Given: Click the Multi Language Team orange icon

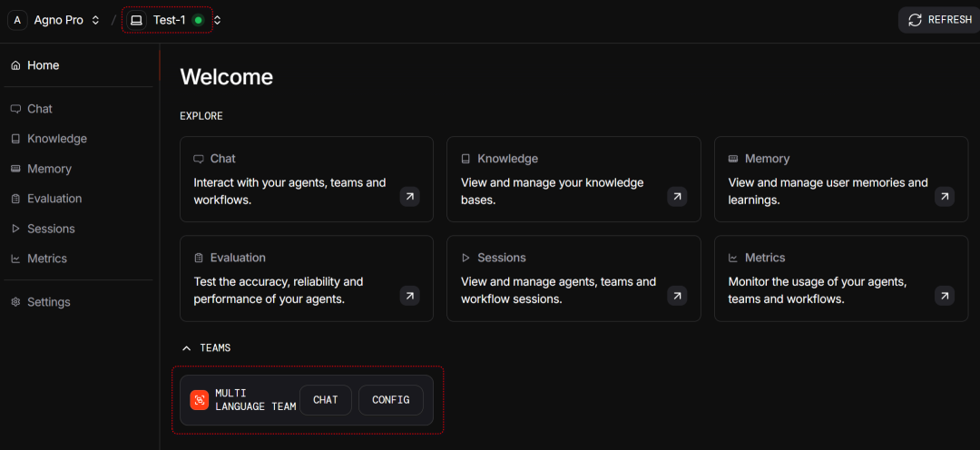Looking at the screenshot, I should tap(199, 400).
